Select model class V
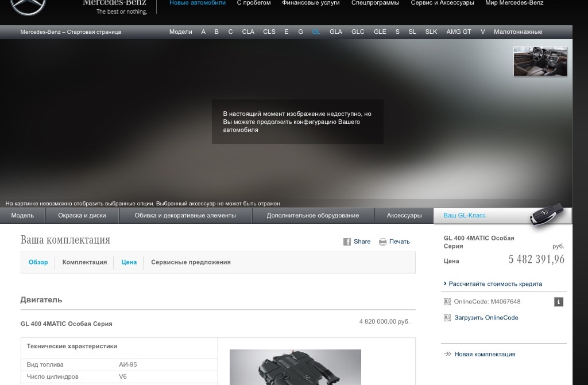 [482, 32]
